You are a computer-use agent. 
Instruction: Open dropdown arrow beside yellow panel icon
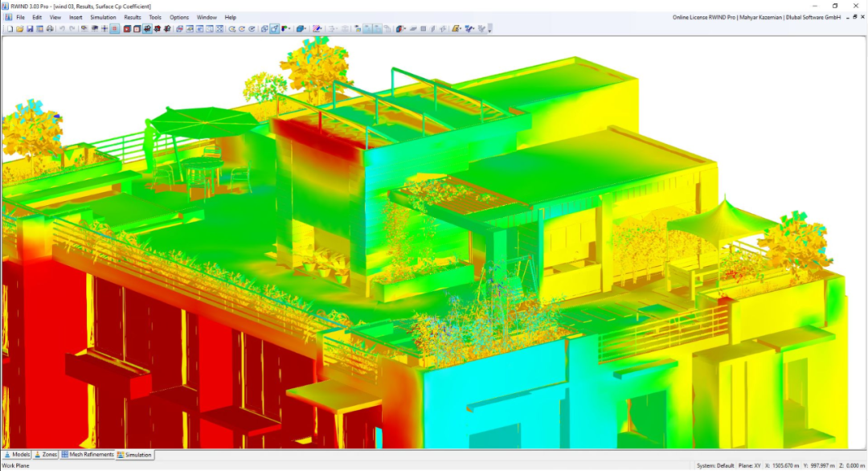(461, 29)
